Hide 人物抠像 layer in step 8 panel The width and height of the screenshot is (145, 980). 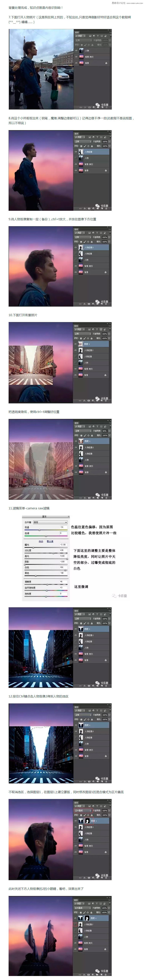(76, 152)
